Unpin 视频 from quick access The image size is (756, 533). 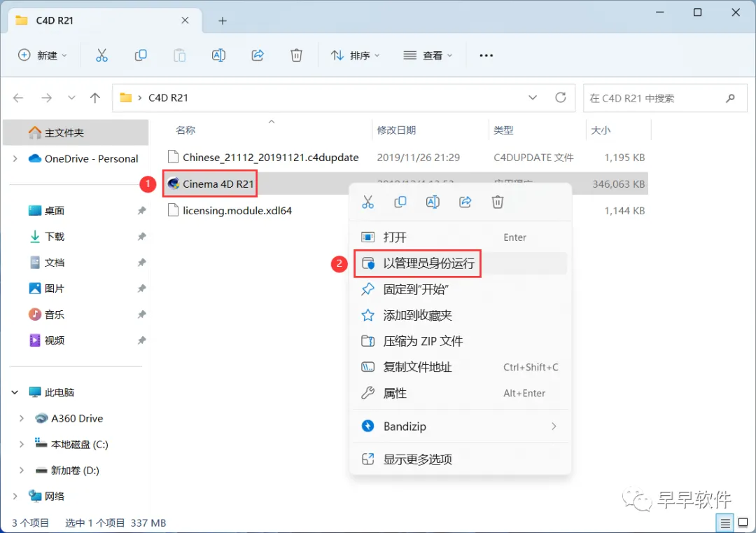click(141, 340)
